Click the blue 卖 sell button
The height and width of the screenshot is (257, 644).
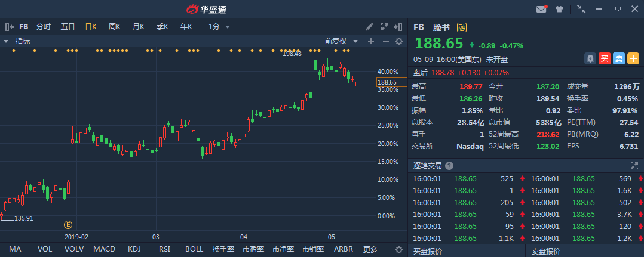[x=619, y=58]
